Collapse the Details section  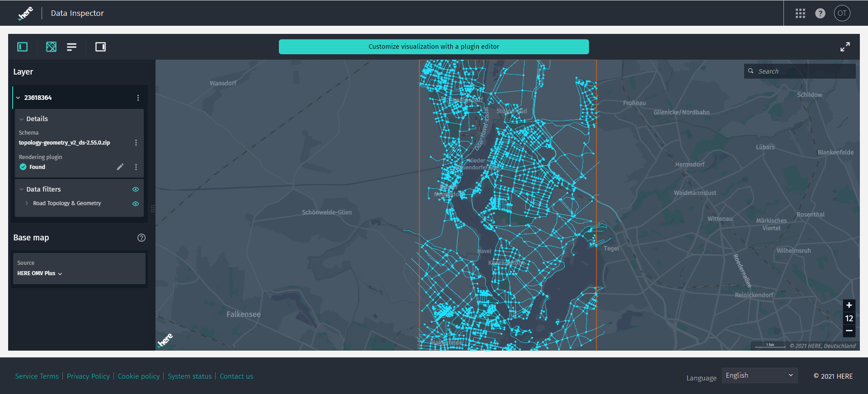tap(21, 119)
